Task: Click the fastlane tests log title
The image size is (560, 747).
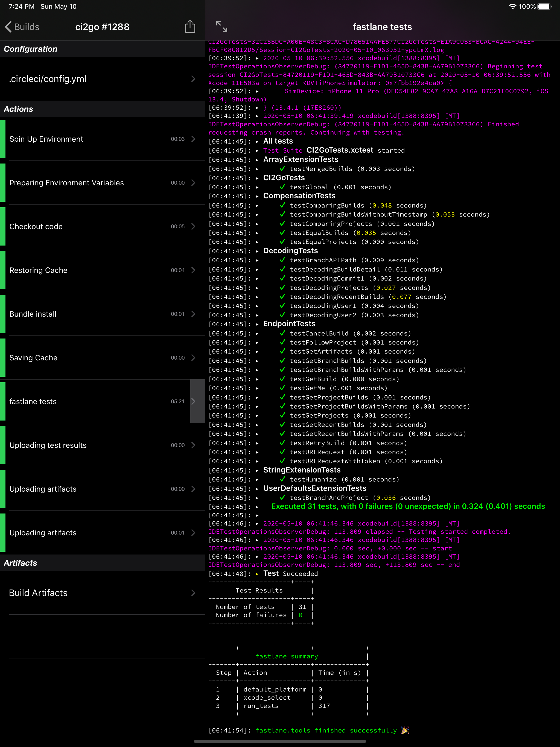Action: (x=382, y=27)
